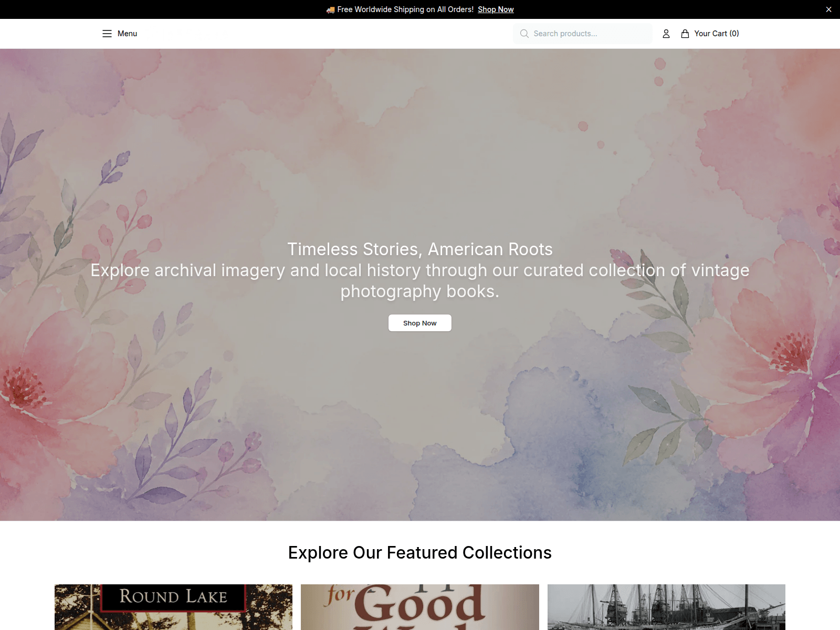
Task: Open the For Good collection thumbnail
Action: pos(420,607)
